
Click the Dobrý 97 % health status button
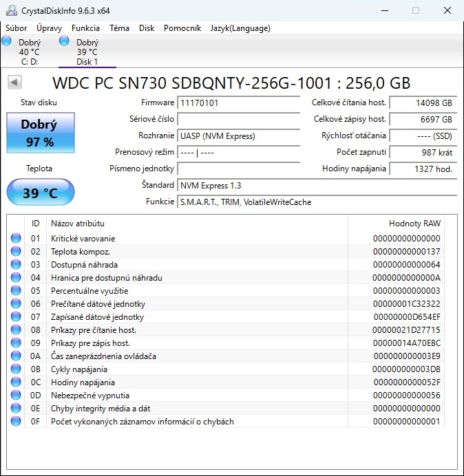[41, 133]
